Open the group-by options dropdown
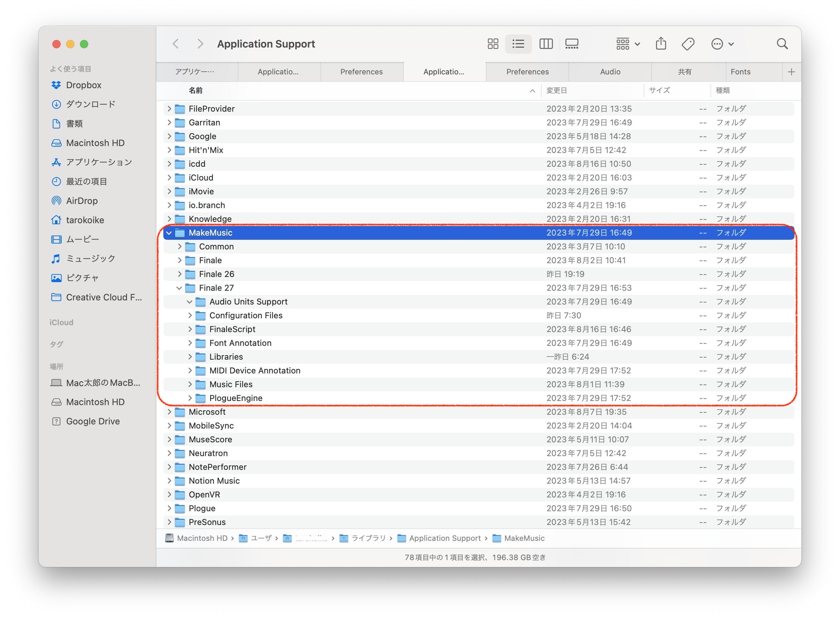Viewport: 840px width, 618px height. (x=627, y=44)
